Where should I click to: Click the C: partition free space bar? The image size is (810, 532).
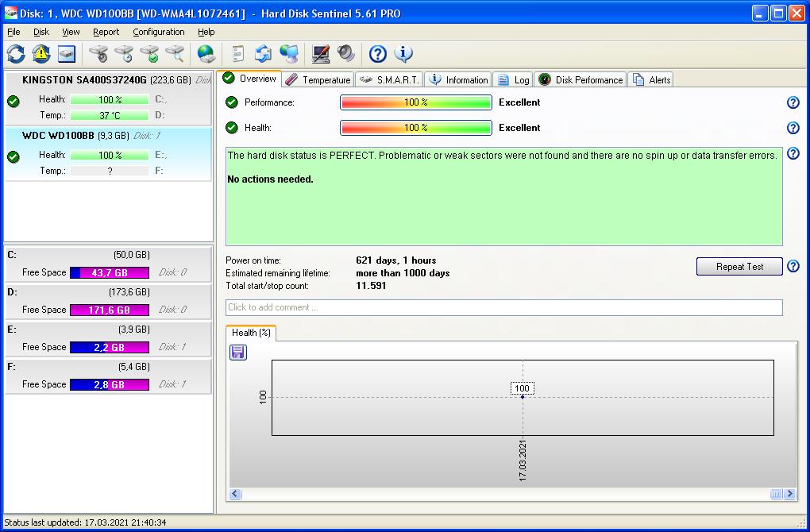click(110, 272)
